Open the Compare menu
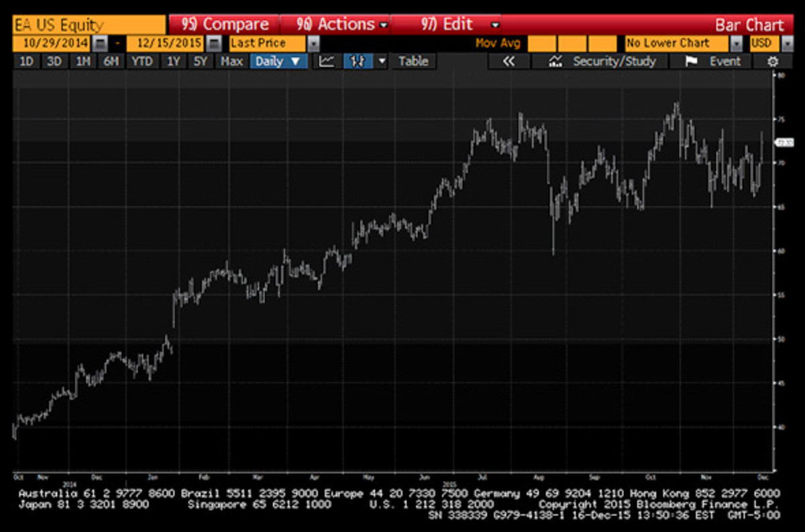 (224, 24)
